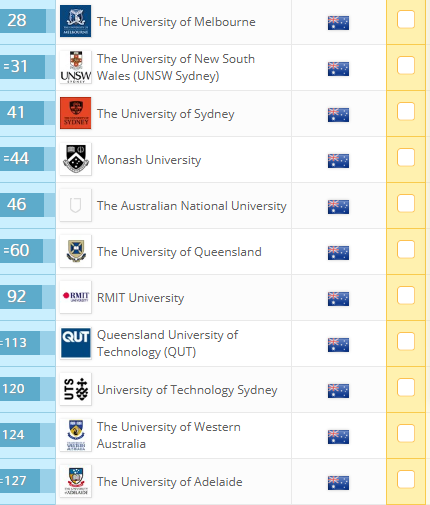Open The Australian National University link
The width and height of the screenshot is (430, 505).
192,206
